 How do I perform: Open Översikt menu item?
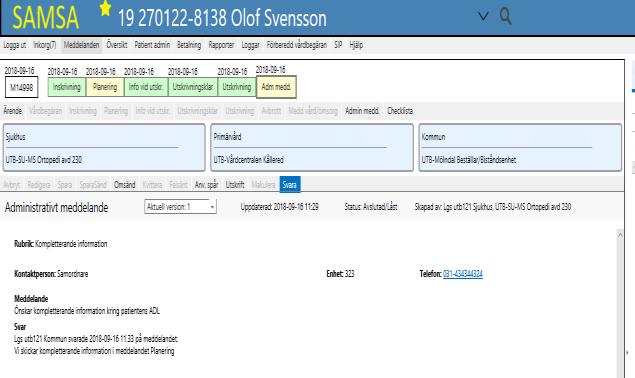(117, 45)
